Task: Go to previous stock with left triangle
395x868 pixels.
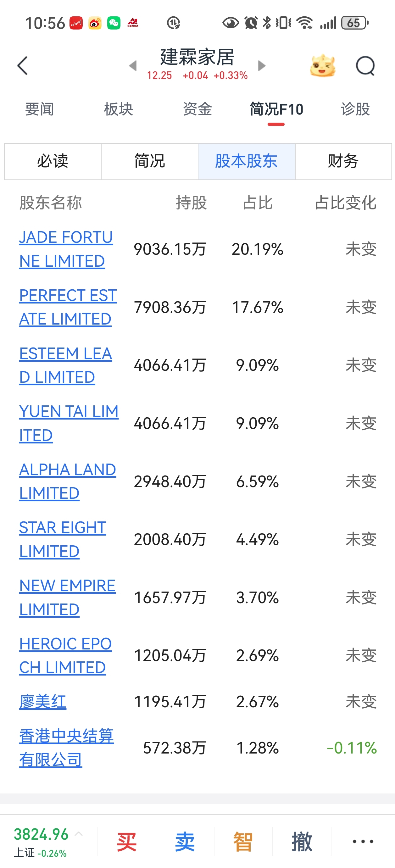Action: click(133, 65)
